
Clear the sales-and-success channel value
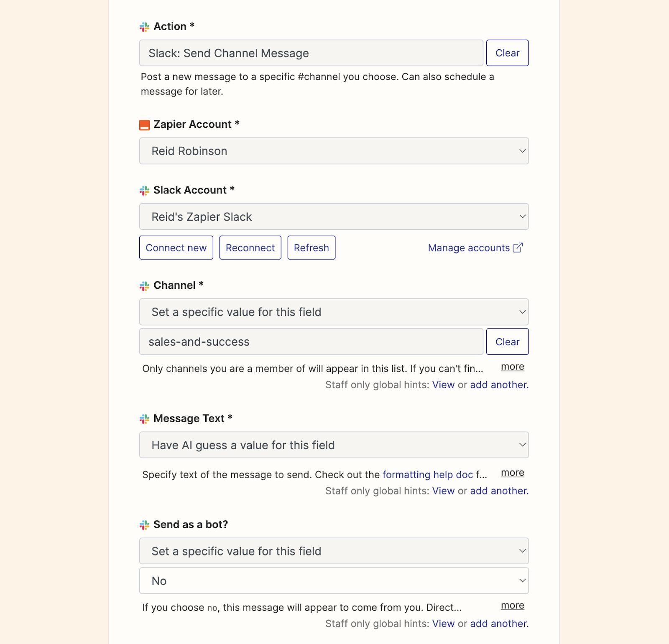pyautogui.click(x=508, y=342)
